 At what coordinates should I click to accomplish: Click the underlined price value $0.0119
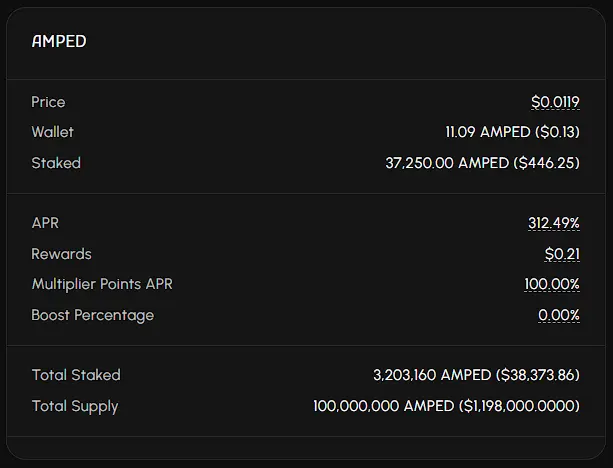(x=555, y=102)
